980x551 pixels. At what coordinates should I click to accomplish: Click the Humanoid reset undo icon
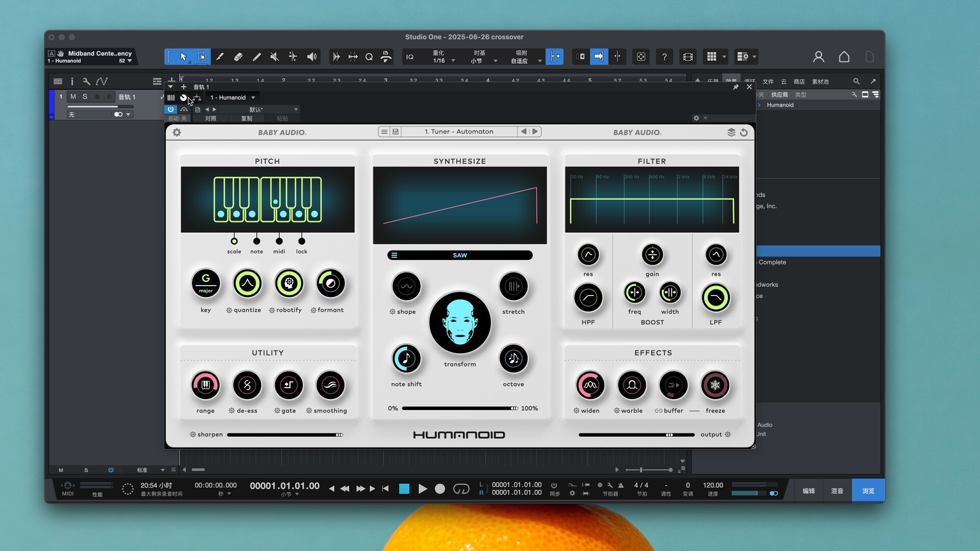pos(744,132)
